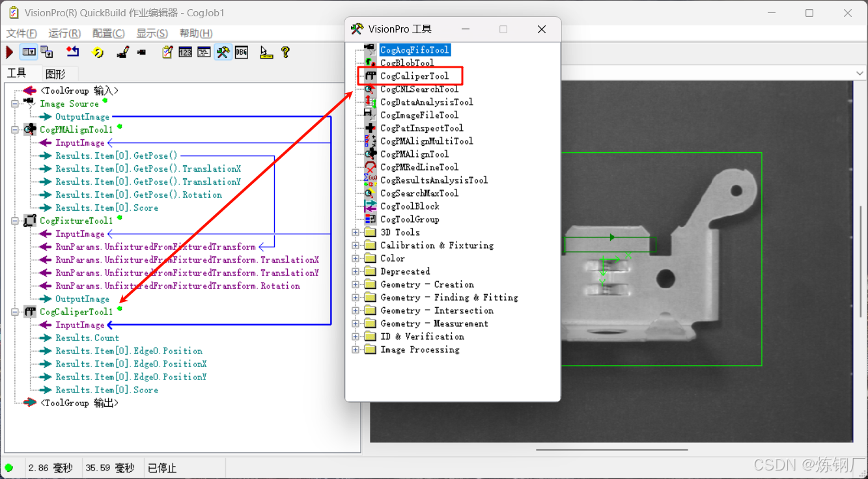The width and height of the screenshot is (868, 479).
Task: Select the <ToolGroup 输入> node
Action: tap(79, 90)
